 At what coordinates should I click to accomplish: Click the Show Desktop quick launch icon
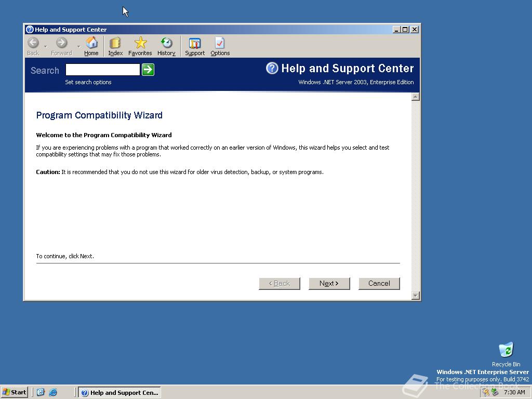[x=41, y=392]
